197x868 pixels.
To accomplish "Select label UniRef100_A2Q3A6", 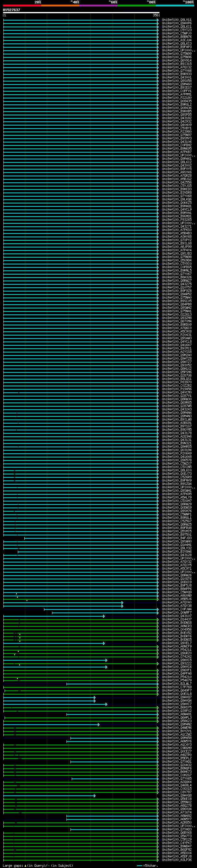I will [x=177, y=436].
